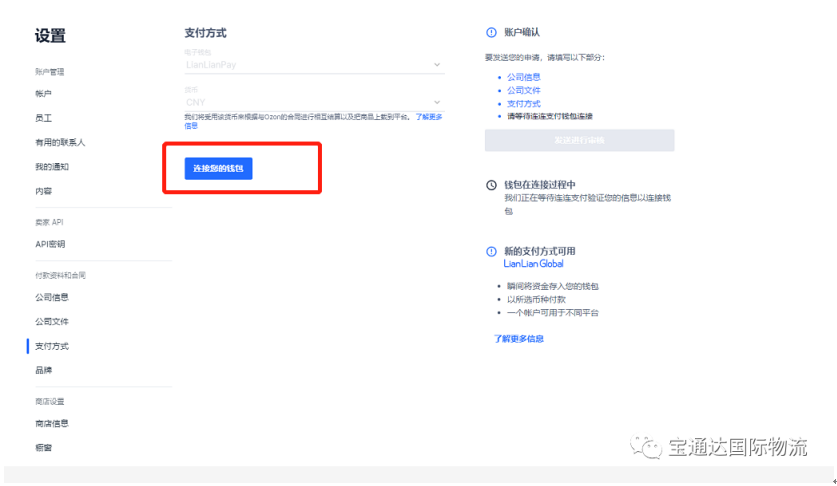Click the 连接您的钱包 button

pos(218,168)
